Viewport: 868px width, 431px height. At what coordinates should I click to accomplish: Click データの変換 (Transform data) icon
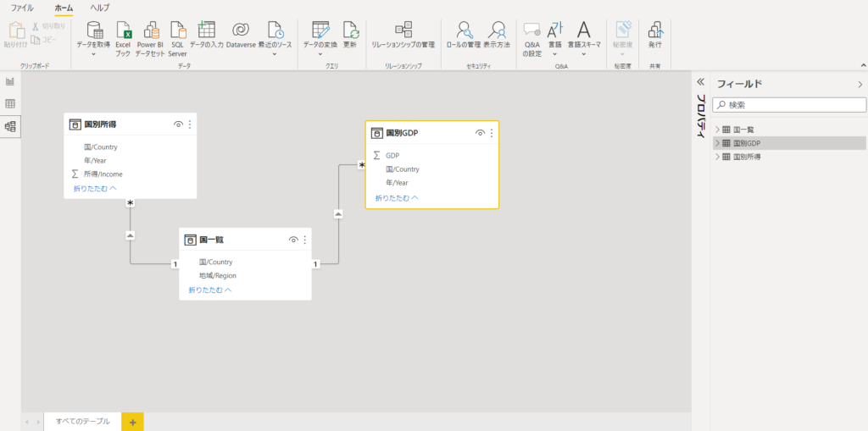[x=321, y=30]
